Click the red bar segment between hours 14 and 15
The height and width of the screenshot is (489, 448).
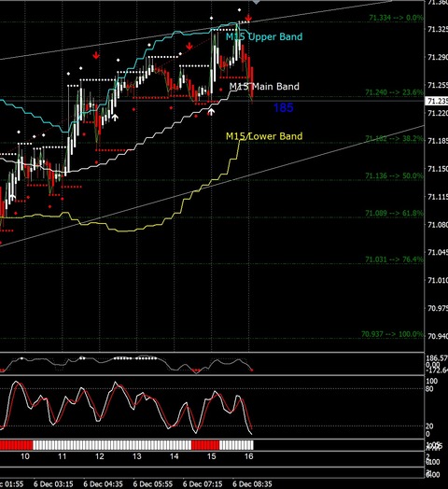[x=205, y=445]
